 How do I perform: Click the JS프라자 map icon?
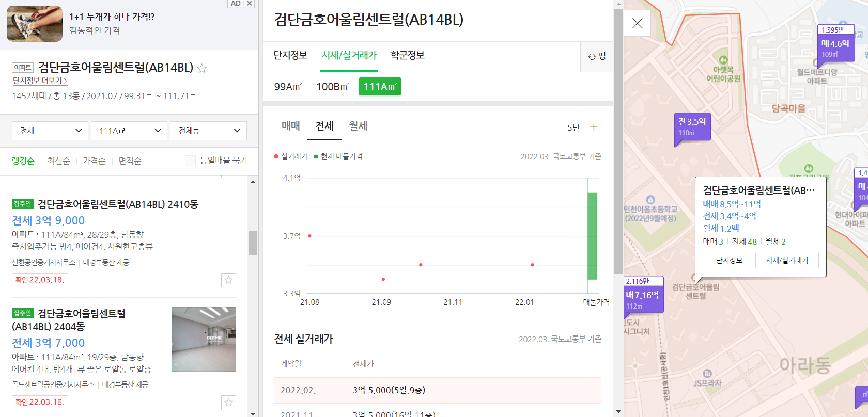pyautogui.click(x=707, y=373)
